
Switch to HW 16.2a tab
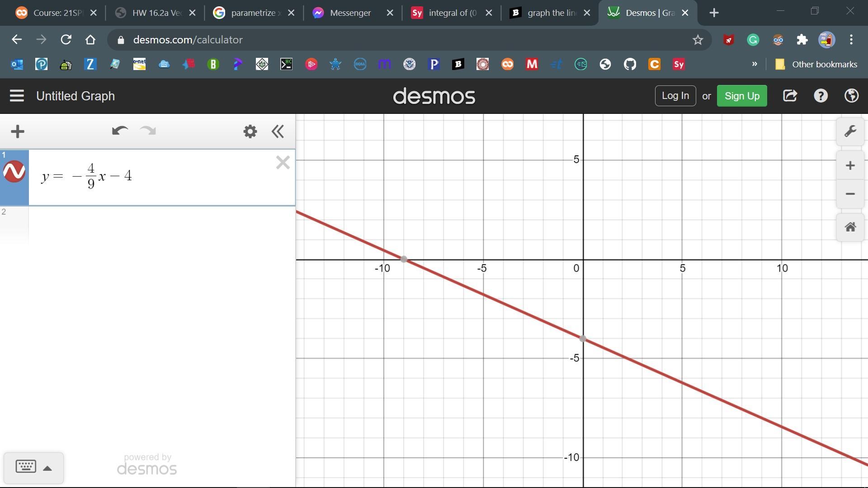pos(156,13)
